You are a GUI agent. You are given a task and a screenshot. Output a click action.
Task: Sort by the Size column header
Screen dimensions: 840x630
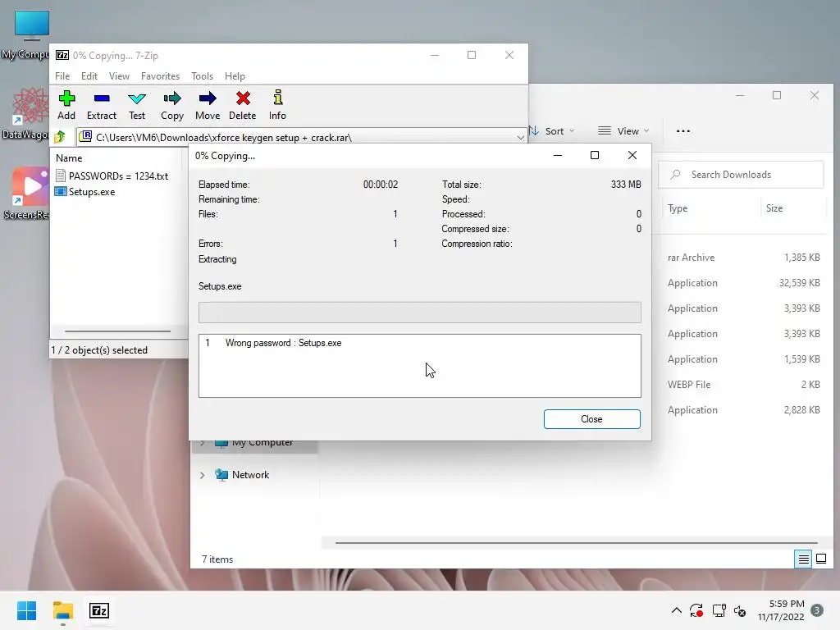[x=774, y=208]
